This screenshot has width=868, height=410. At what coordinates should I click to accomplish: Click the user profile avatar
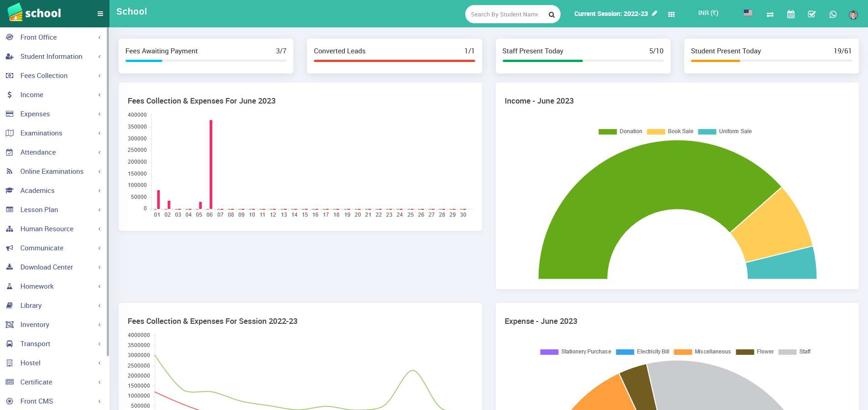pyautogui.click(x=853, y=15)
